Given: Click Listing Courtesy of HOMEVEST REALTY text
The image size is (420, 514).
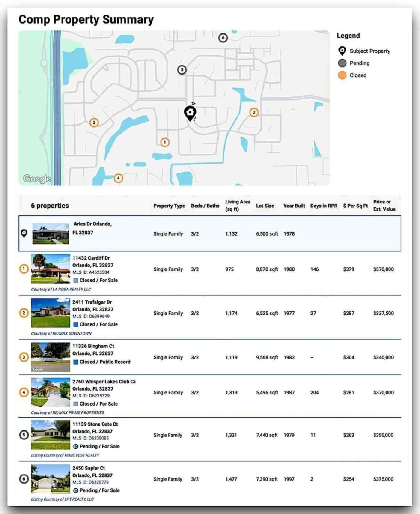Looking at the screenshot, I should [x=65, y=455].
